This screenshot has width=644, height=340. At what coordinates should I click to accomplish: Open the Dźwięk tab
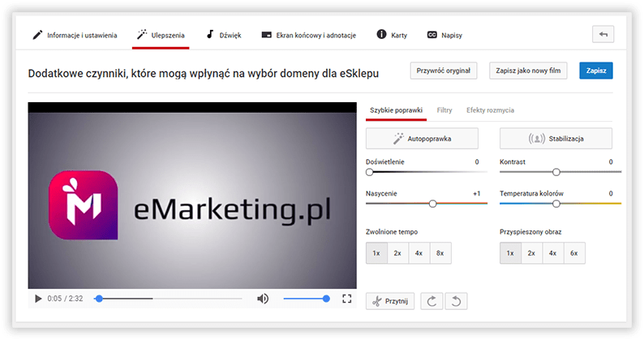pos(223,36)
